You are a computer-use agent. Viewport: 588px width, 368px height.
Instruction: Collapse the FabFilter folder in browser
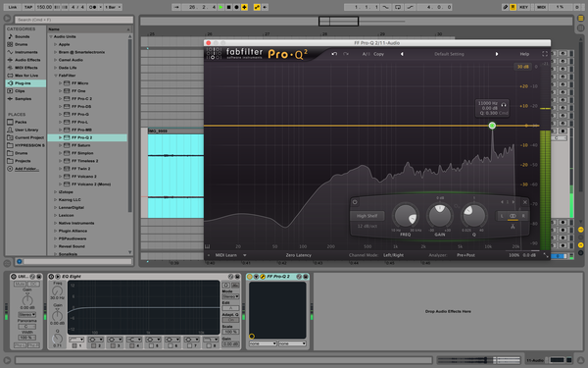point(56,76)
